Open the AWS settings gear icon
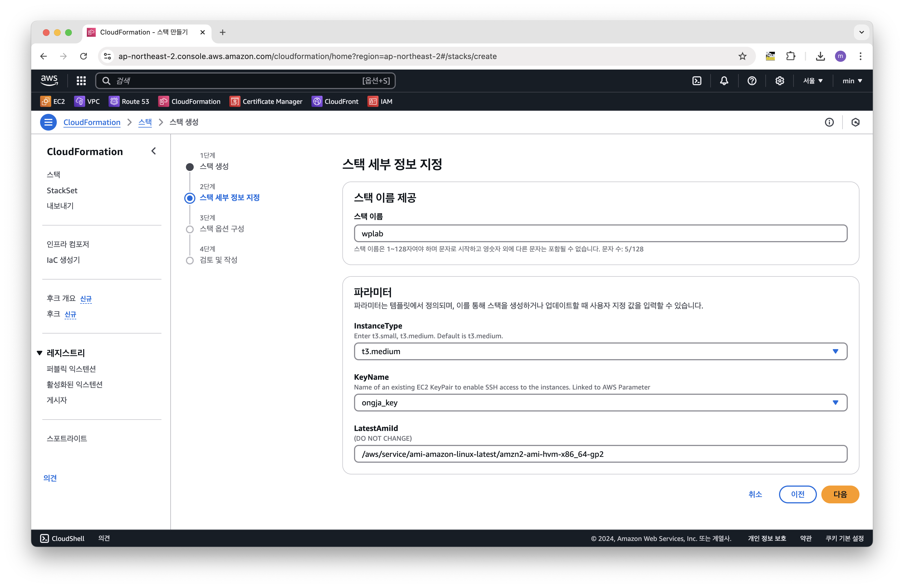The image size is (904, 588). tap(779, 80)
